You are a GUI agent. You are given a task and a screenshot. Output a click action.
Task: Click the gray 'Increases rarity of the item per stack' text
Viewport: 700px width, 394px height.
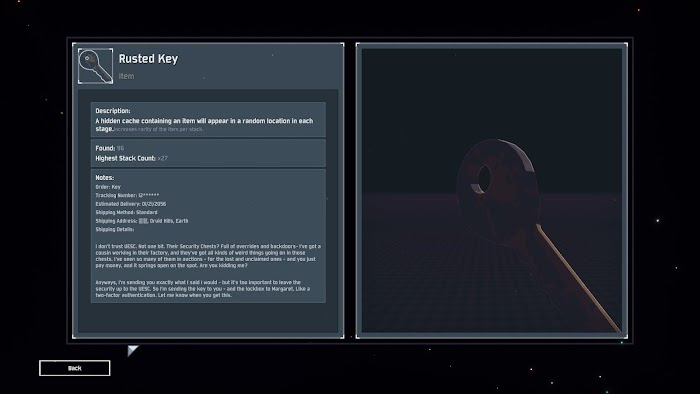[x=158, y=129]
